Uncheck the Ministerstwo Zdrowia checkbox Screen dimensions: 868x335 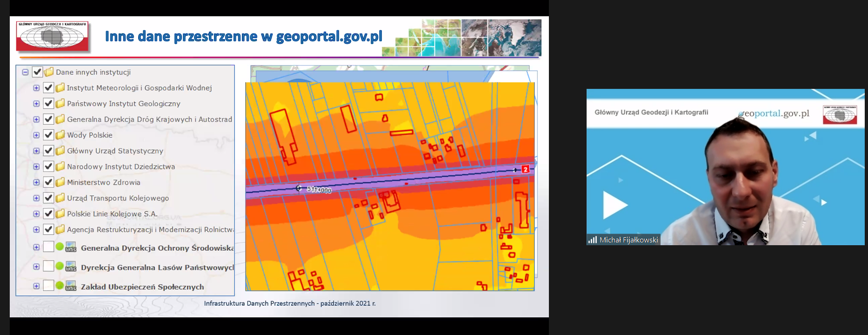click(x=48, y=182)
